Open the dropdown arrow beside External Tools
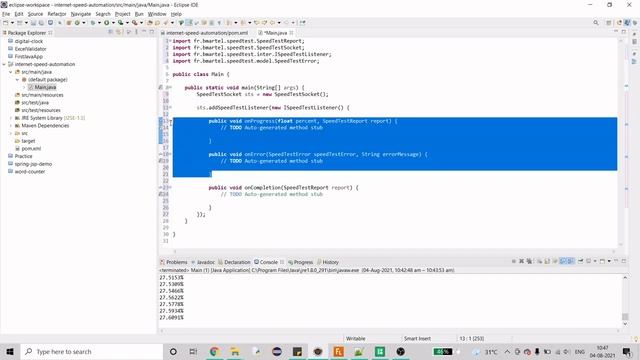Image resolution: width=640 pixels, height=360 pixels. pos(141,23)
